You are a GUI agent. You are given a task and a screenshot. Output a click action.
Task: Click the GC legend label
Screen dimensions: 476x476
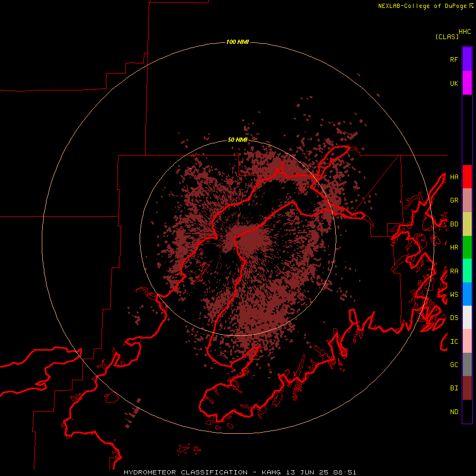(454, 365)
